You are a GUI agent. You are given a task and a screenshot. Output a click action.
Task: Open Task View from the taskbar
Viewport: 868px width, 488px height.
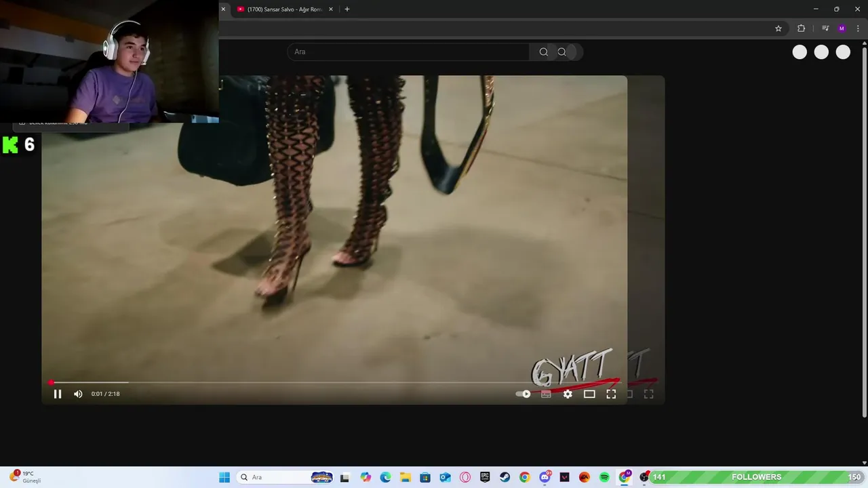coord(344,477)
